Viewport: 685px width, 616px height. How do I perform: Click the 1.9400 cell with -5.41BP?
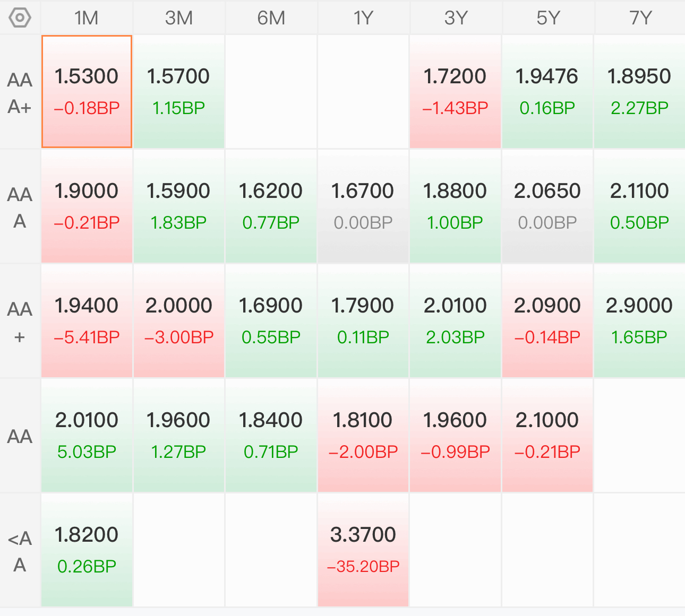(x=87, y=321)
